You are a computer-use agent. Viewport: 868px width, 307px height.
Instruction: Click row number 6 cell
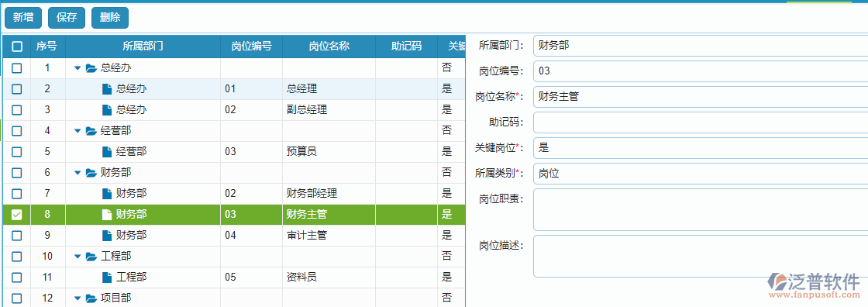pyautogui.click(x=47, y=172)
